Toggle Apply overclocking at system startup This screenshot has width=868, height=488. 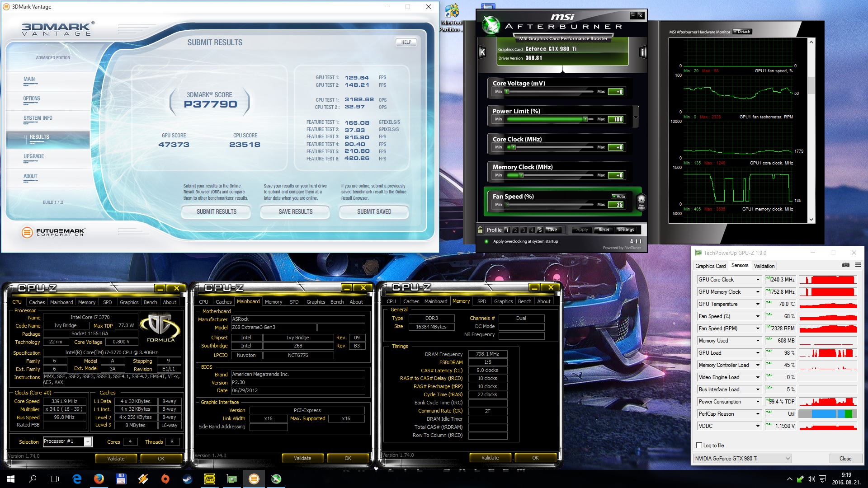pos(486,241)
